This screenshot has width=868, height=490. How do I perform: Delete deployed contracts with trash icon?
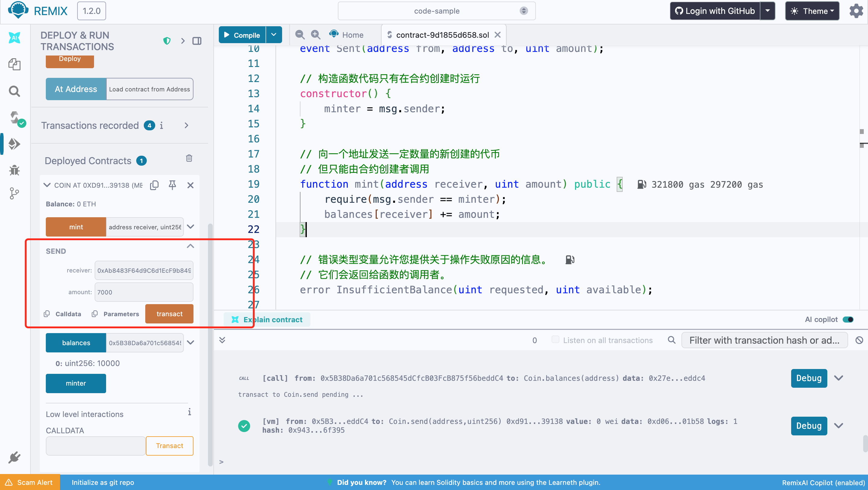pos(189,158)
